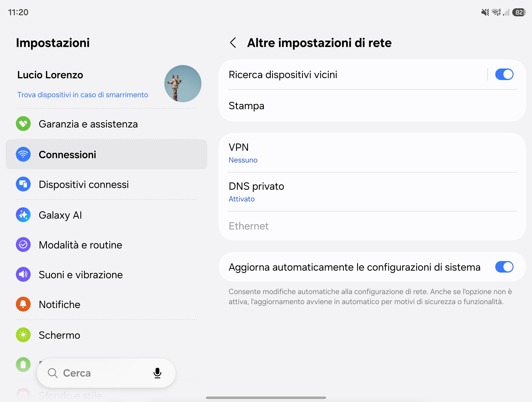Tap the microphone icon in search bar
This screenshot has width=532, height=402.
coord(157,373)
